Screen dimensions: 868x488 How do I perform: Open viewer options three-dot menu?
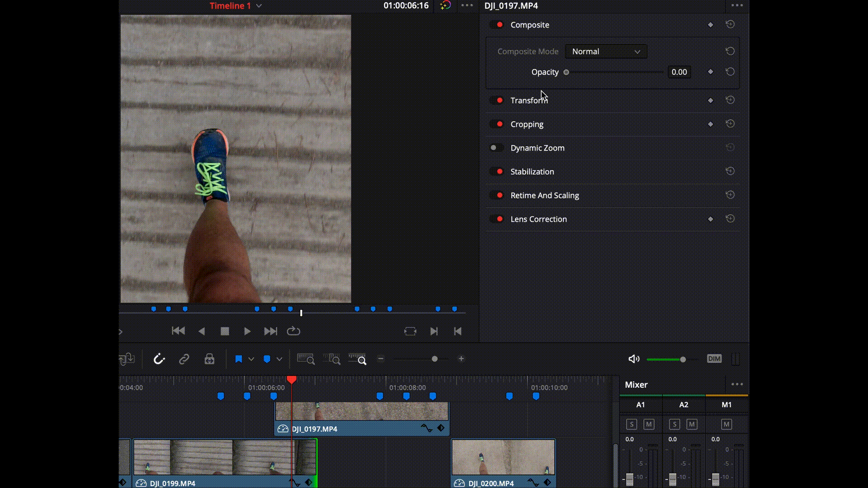coord(467,5)
